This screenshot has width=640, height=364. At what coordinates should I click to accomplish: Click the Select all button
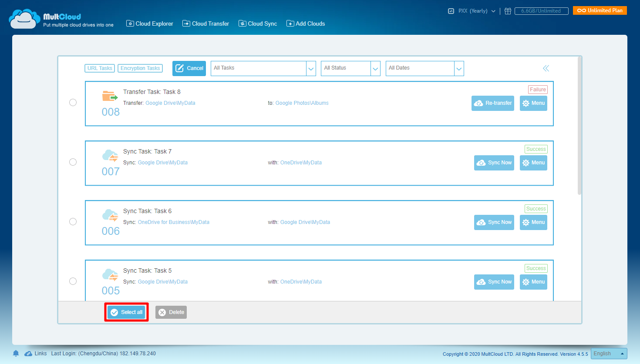coord(126,312)
